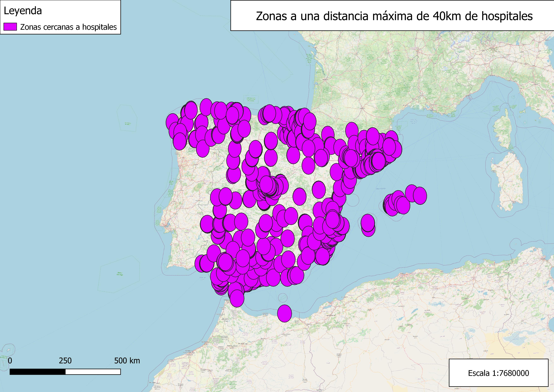This screenshot has height=392, width=554.
Task: Click the "500 km" scale bar label
Action: [127, 361]
